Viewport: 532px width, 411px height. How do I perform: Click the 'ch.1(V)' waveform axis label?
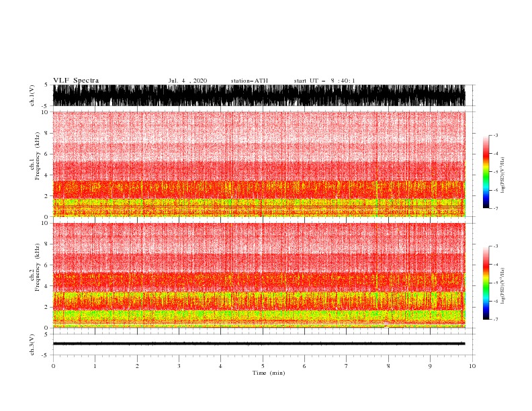32,95
